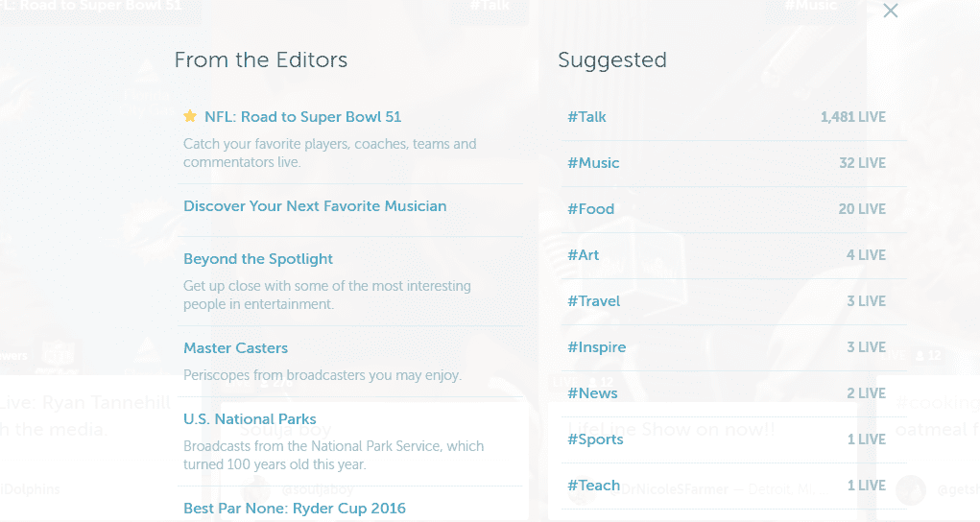
Task: Open the Master Casters channel
Action: [235, 348]
